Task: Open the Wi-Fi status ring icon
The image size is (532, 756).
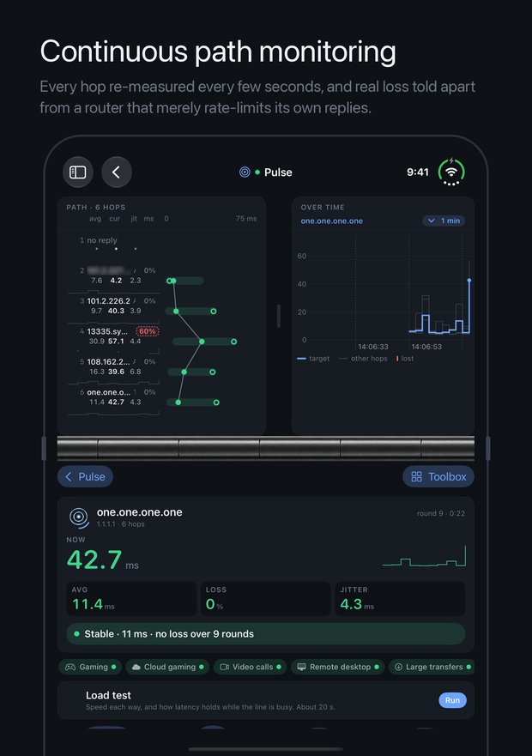Action: (451, 172)
